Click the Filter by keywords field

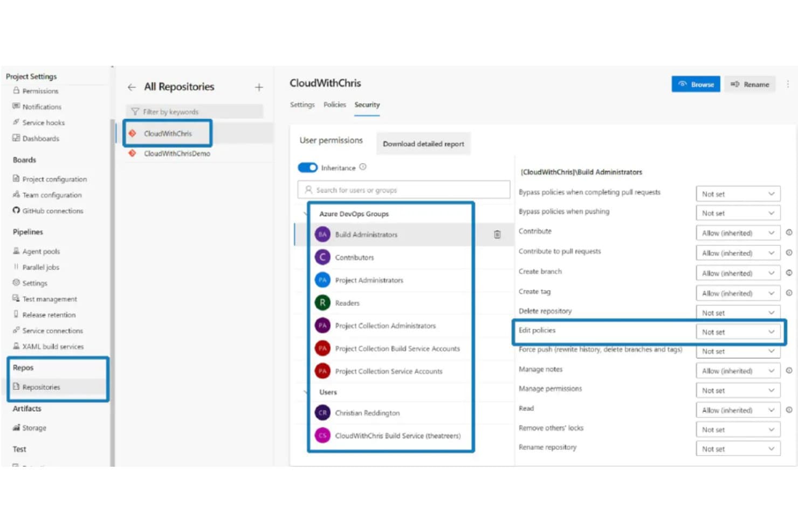click(x=195, y=112)
